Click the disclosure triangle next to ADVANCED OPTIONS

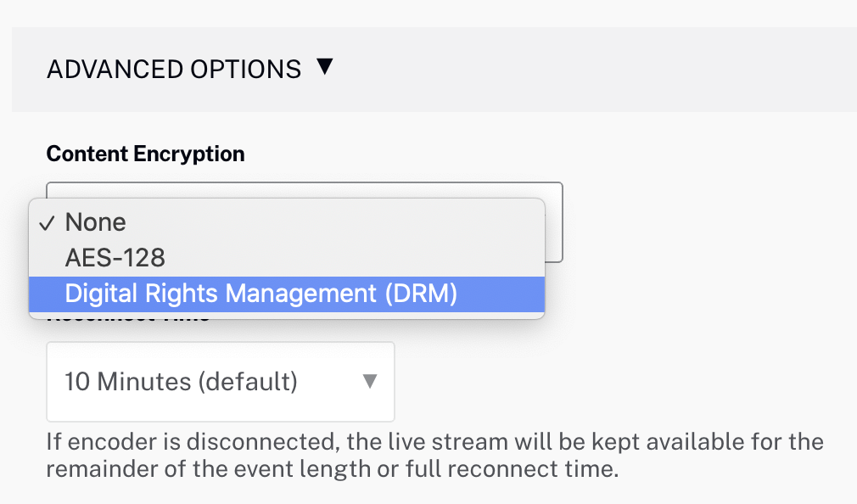pos(327,68)
